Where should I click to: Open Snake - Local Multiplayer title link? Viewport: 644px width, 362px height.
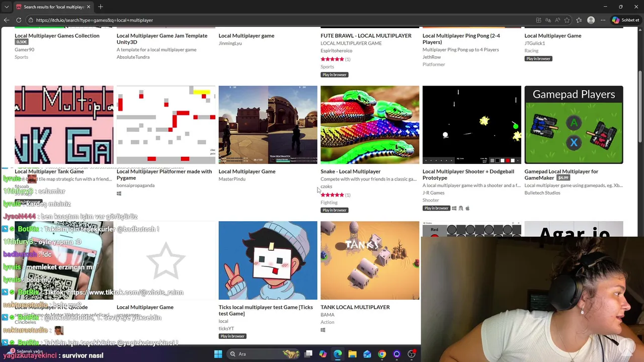click(351, 171)
